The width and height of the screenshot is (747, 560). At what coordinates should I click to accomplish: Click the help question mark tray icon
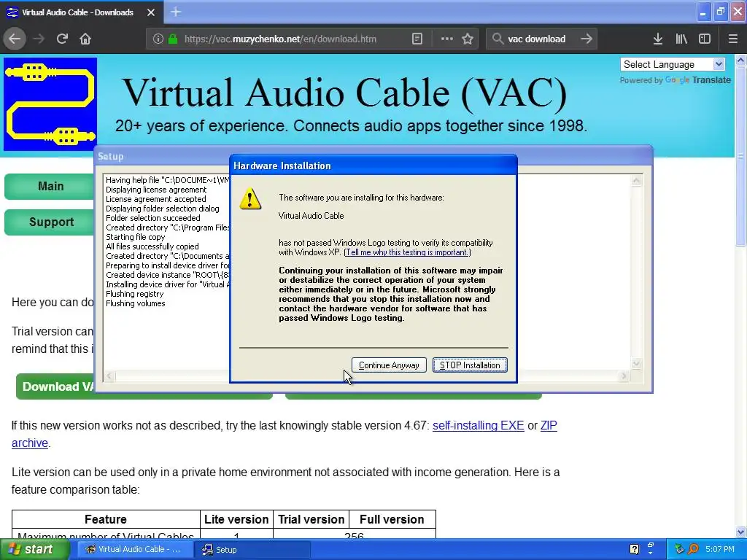(634, 549)
